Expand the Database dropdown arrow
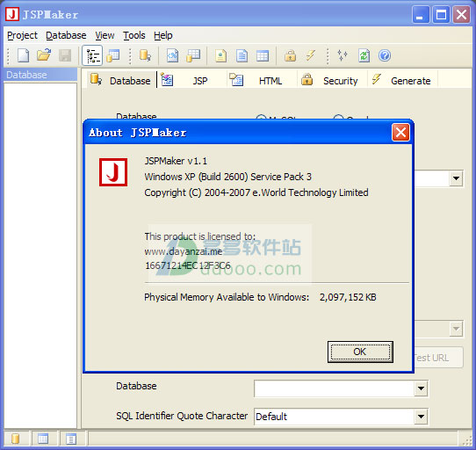Image resolution: width=476 pixels, height=450 pixels. [x=421, y=388]
